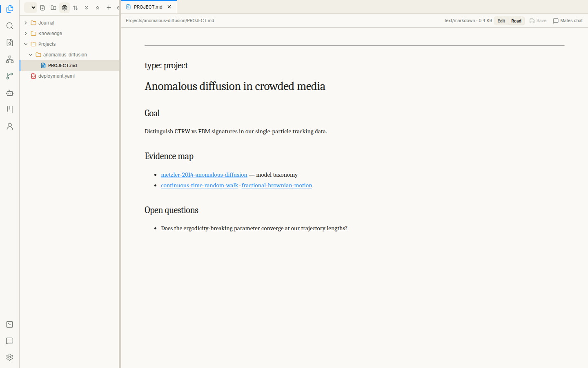Click the file path Projects/anomalous-diffusion/PROJECT.md
This screenshot has height=368, width=588.
click(170, 20)
